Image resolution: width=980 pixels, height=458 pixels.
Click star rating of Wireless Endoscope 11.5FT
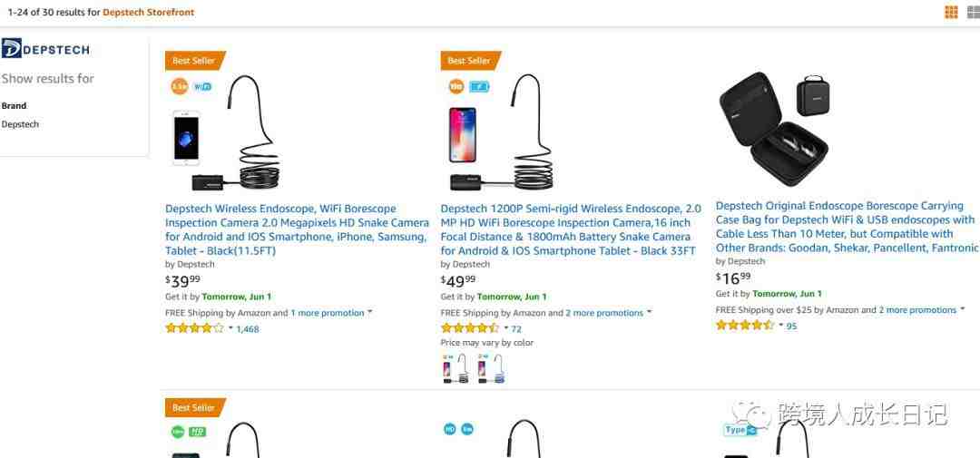[194, 328]
